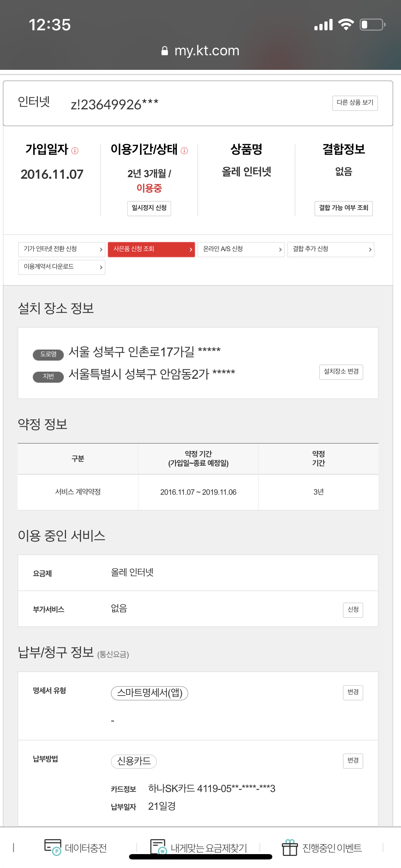Open 결합 추가 신청 menu item
The height and width of the screenshot is (868, 401).
(x=330, y=249)
